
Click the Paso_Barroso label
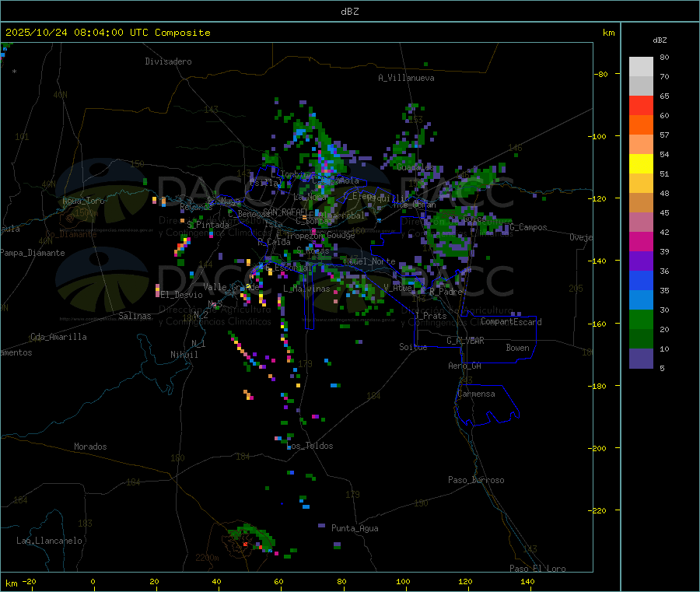tap(476, 480)
